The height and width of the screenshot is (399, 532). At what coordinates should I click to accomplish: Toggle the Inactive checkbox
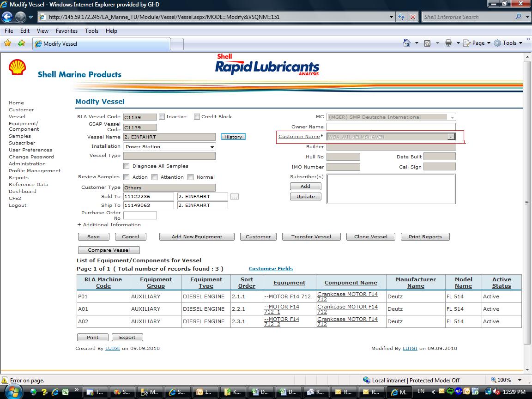[162, 117]
